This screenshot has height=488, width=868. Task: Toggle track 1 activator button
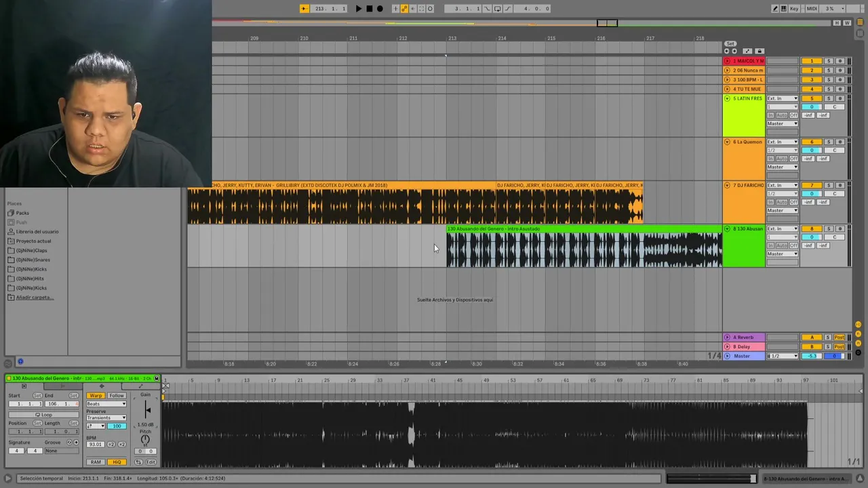[812, 61]
